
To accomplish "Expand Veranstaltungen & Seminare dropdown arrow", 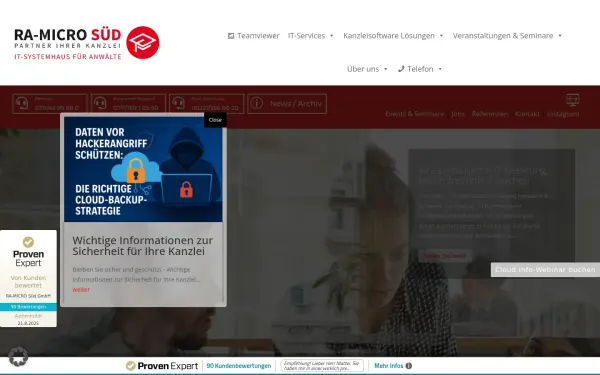I will click(x=560, y=36).
